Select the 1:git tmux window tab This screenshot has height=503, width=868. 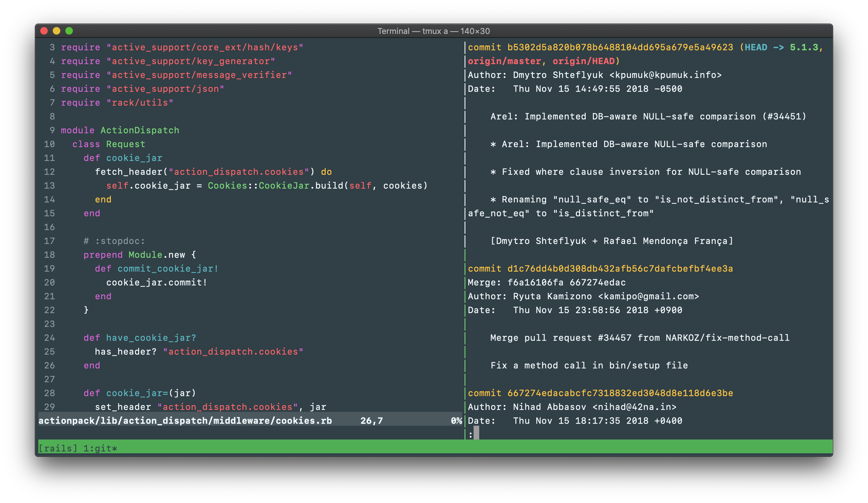[x=100, y=448]
